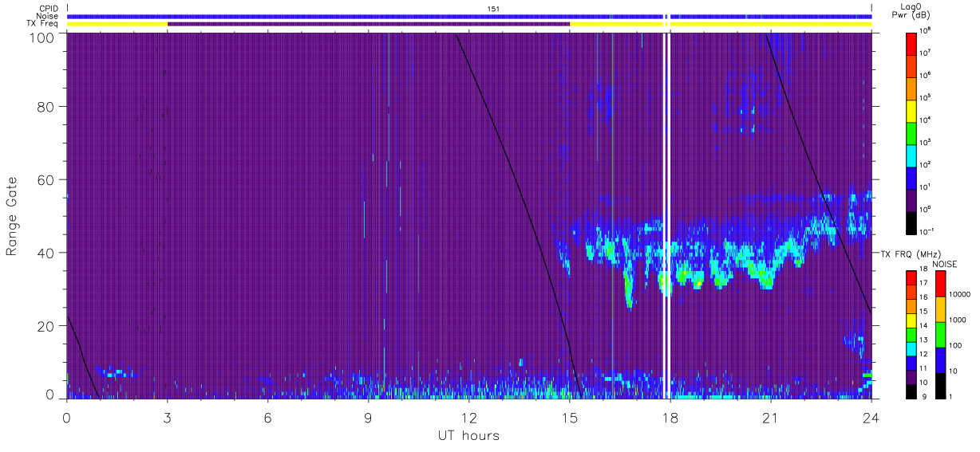Pick the red segment of the NOISE colorbar

click(x=940, y=282)
